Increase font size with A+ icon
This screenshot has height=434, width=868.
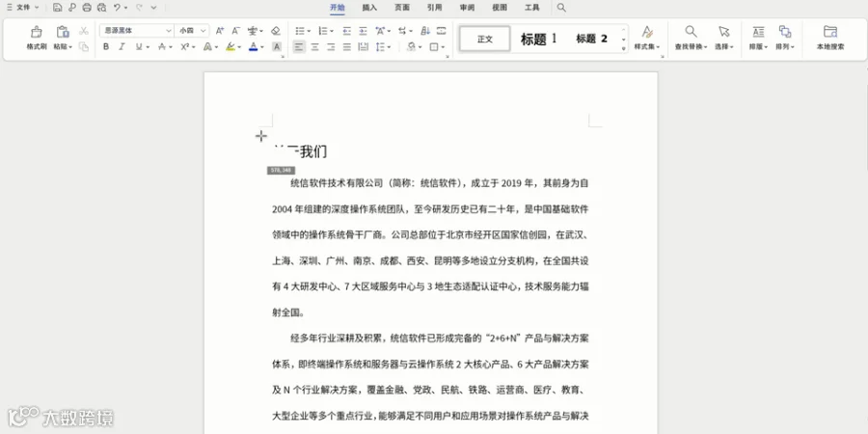click(220, 31)
